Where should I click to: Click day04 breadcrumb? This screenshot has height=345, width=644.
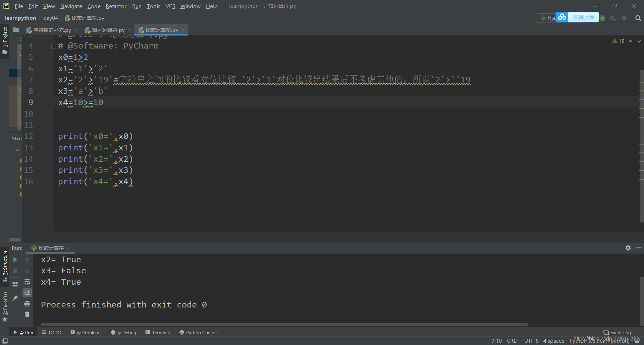(x=51, y=18)
